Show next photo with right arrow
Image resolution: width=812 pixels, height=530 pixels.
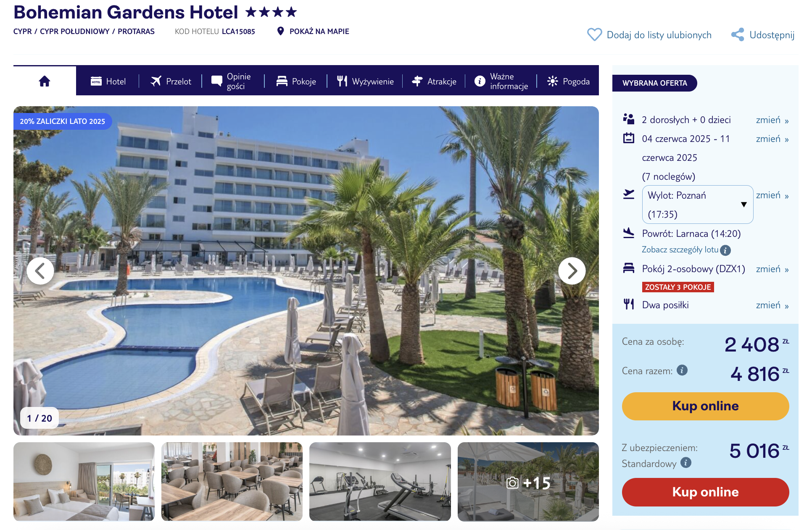[572, 271]
